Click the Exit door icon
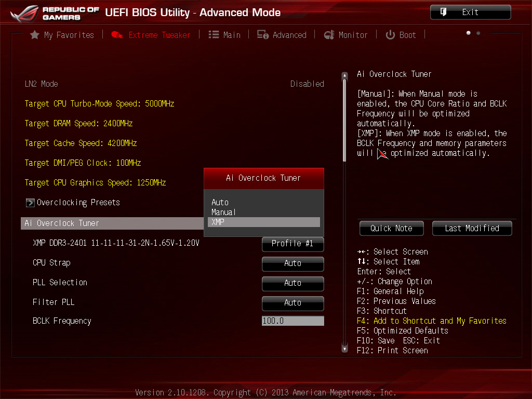This screenshot has height=399, width=532. tap(443, 12)
